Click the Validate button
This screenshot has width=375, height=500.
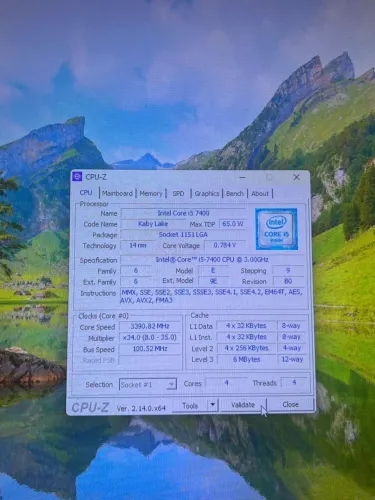[x=243, y=405]
